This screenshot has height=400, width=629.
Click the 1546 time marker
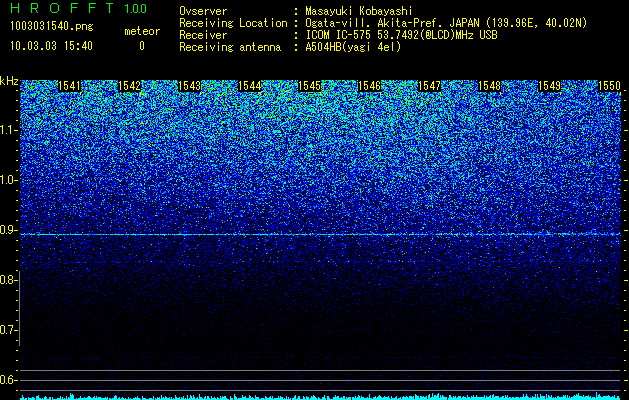coord(369,86)
